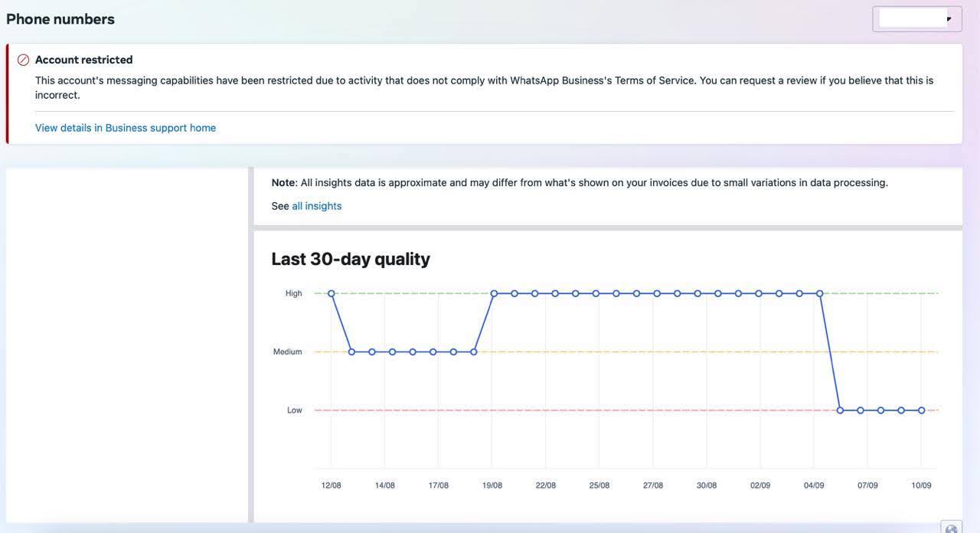Select the first High data point at 12/08

[332, 293]
